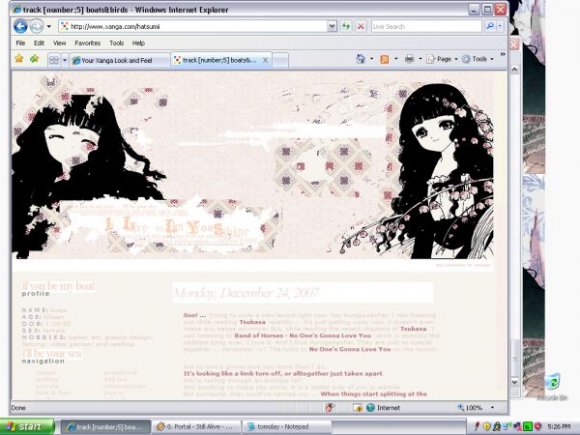Click the profile heading in sidebar

pos(36,294)
